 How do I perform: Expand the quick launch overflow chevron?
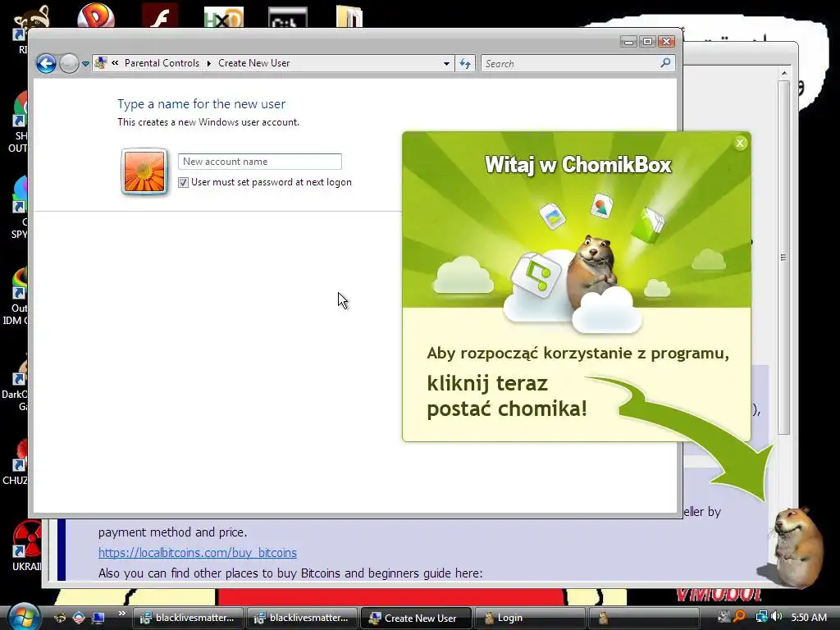pos(122,614)
